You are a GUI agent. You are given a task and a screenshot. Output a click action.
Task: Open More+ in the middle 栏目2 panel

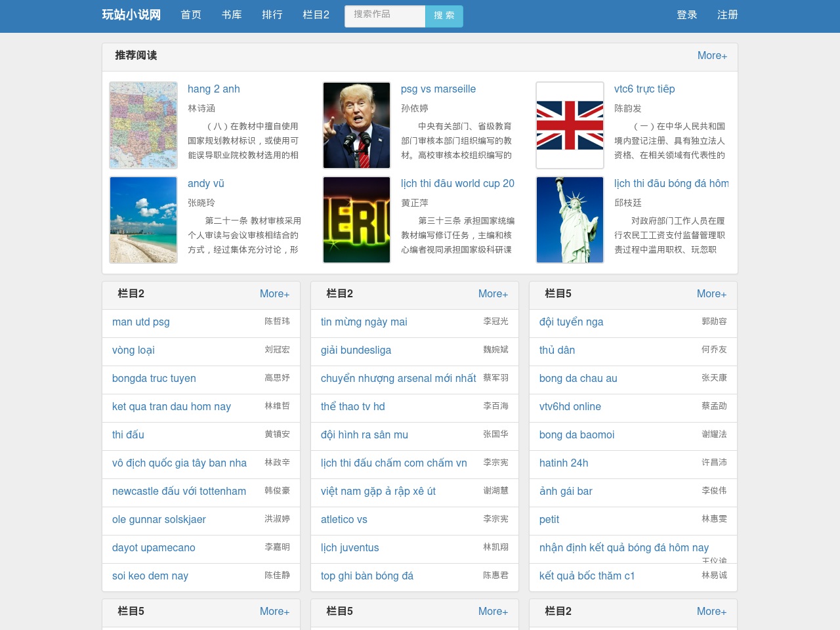pyautogui.click(x=493, y=294)
